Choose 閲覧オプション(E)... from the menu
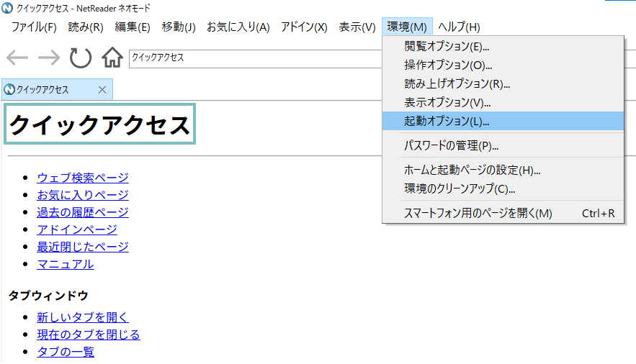The width and height of the screenshot is (636, 364). click(503, 47)
